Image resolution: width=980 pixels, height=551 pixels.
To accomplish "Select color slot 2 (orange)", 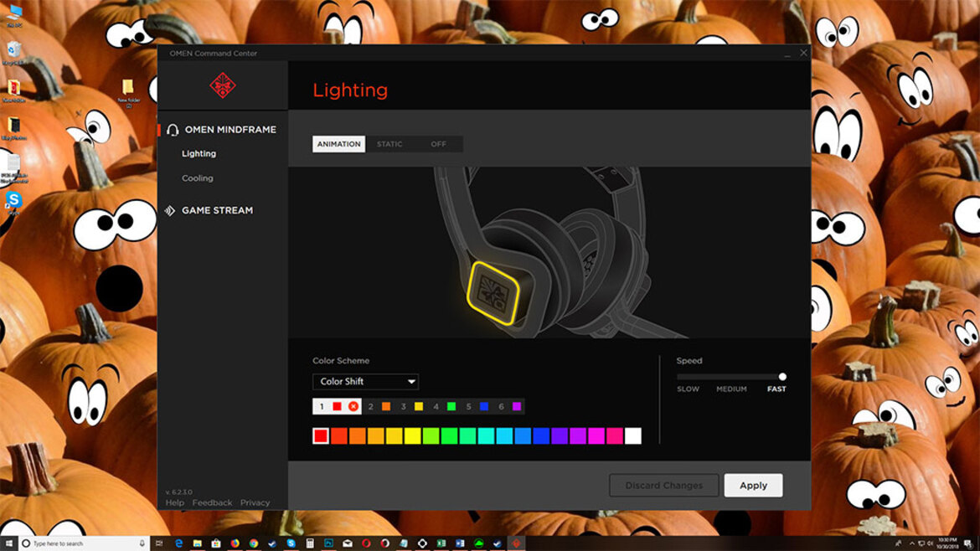I will click(x=379, y=407).
